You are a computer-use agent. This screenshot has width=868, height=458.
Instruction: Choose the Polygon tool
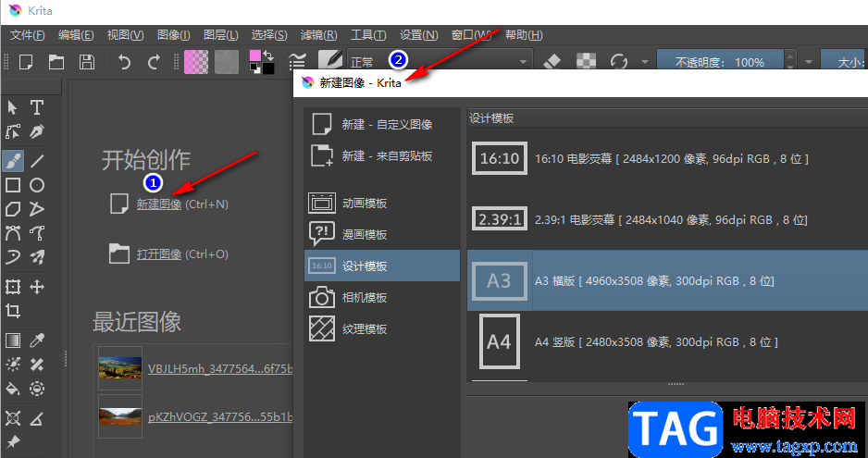click(13, 209)
